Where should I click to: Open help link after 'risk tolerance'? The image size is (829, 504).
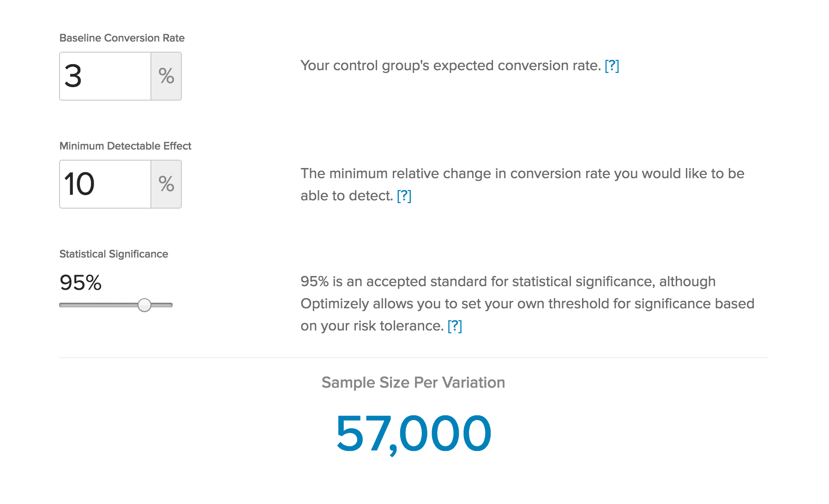pos(455,326)
